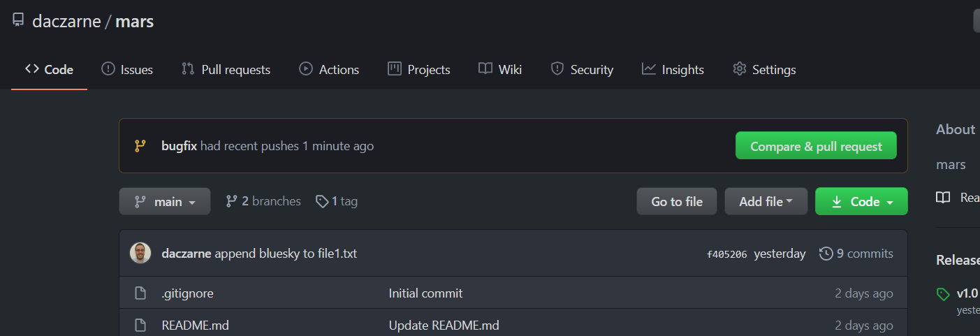Viewport: 980px width, 336px height.
Task: Click the daczarne avatar thumbnail
Action: point(140,254)
